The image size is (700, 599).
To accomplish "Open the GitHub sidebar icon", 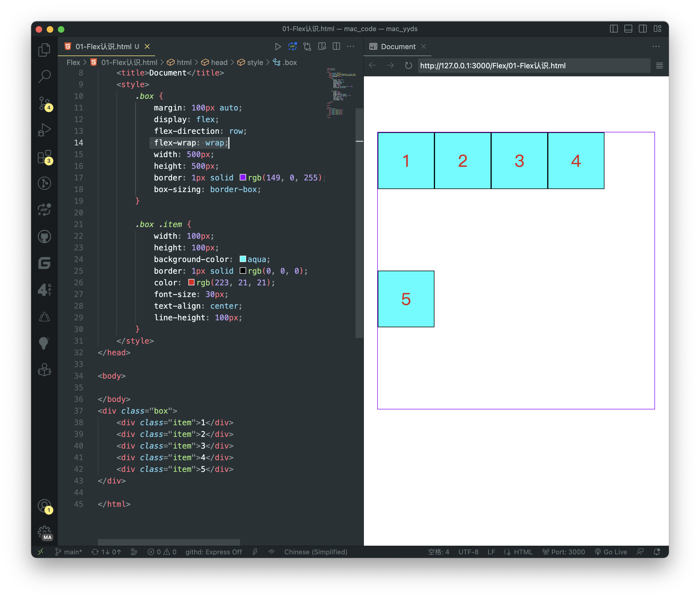I will click(x=44, y=236).
